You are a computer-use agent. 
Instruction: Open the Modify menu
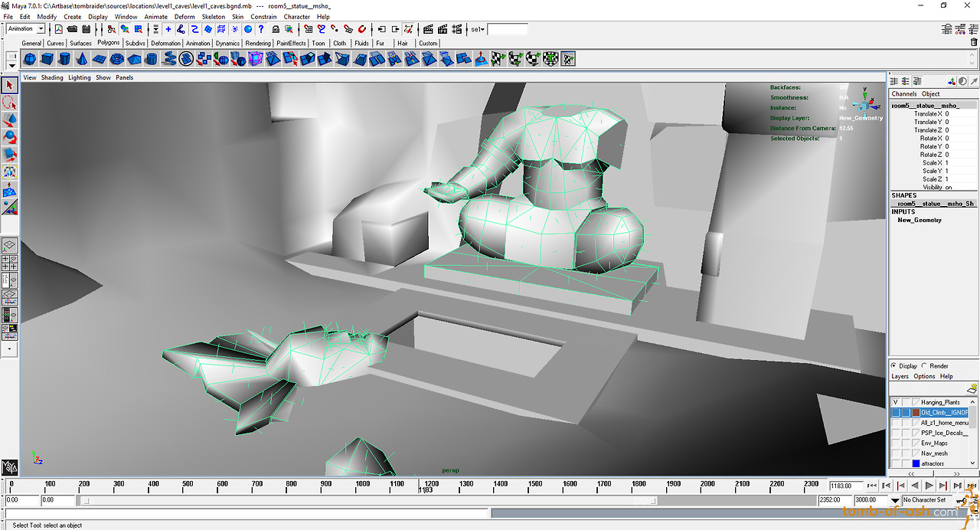click(x=47, y=16)
